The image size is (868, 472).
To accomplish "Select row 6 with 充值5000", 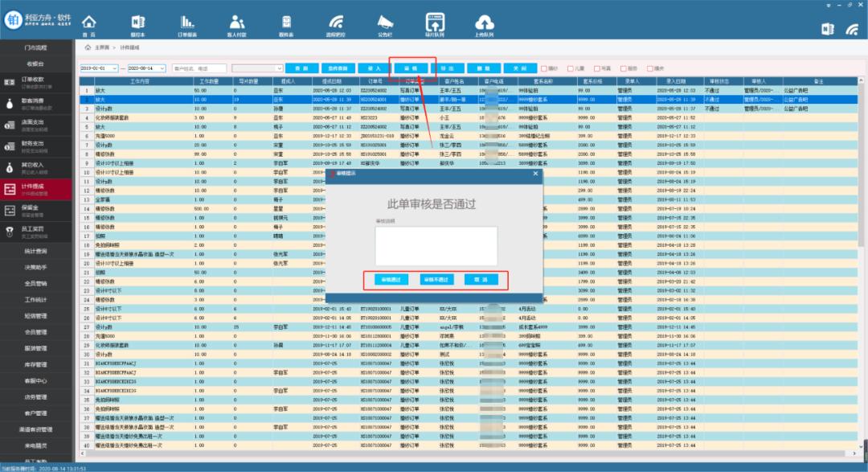I will [x=469, y=136].
